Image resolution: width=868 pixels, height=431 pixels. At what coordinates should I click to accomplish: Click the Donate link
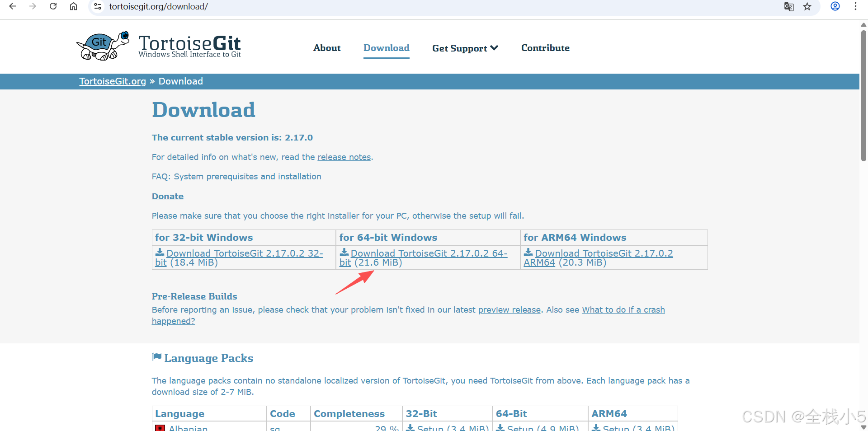tap(168, 197)
